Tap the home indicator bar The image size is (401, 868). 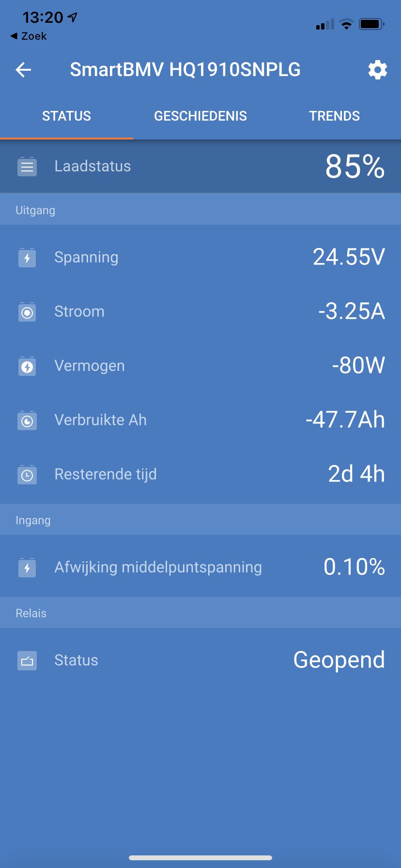click(200, 858)
